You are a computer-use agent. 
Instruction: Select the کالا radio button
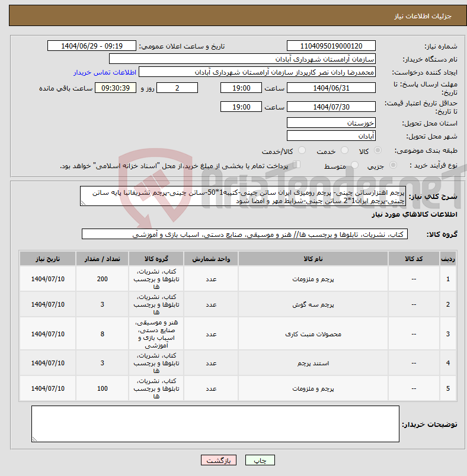click(x=378, y=150)
